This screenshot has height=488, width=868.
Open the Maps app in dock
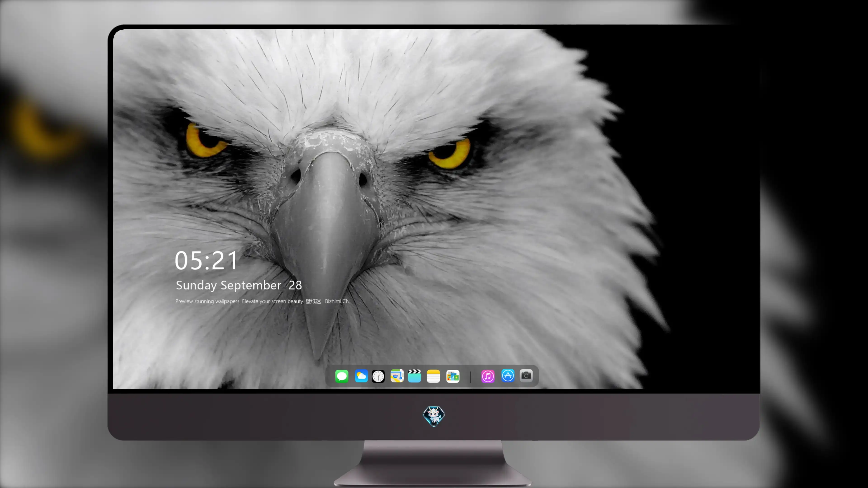[x=397, y=376]
